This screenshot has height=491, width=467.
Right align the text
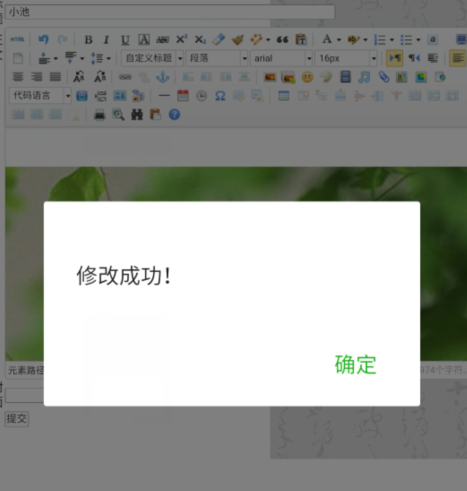[37, 77]
